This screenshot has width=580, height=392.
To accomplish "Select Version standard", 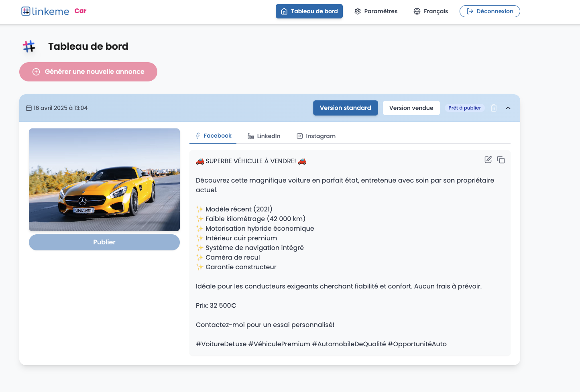I will click(345, 108).
